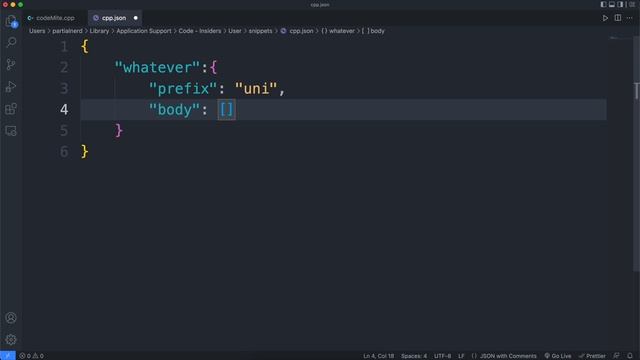Place cursor on the "body" key

[x=175, y=109]
